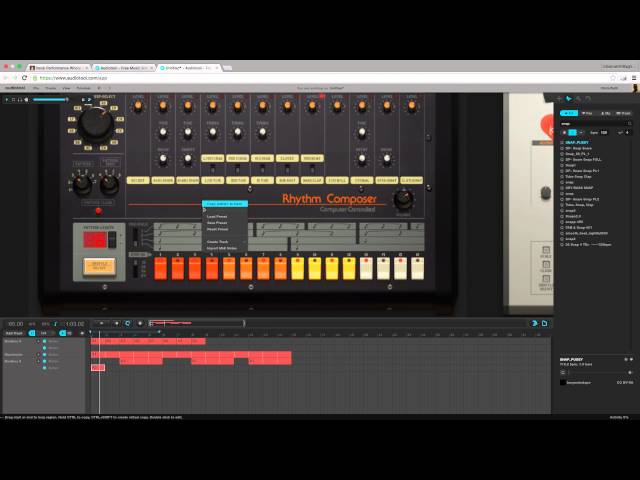Toggle the loop button in the transport bar
The height and width of the screenshot is (480, 640).
128,323
